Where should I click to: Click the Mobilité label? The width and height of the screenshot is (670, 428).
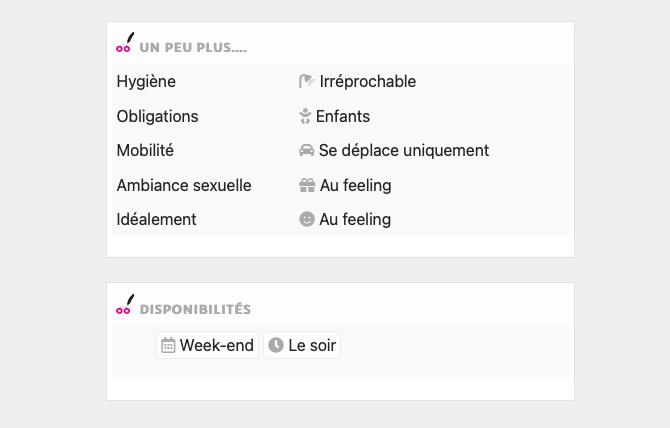145,151
